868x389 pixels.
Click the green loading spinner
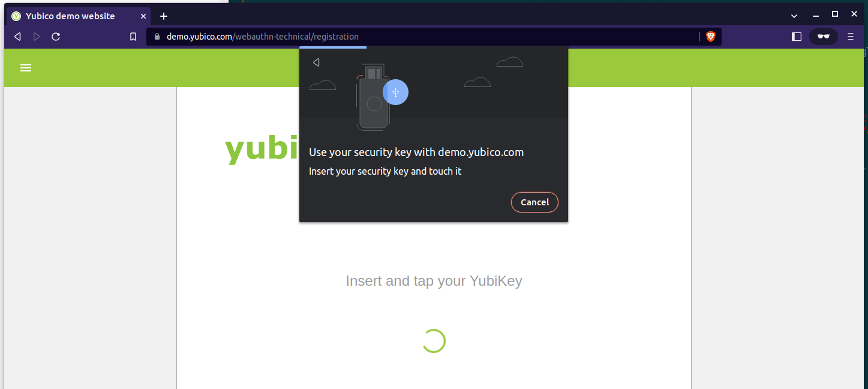coord(434,341)
